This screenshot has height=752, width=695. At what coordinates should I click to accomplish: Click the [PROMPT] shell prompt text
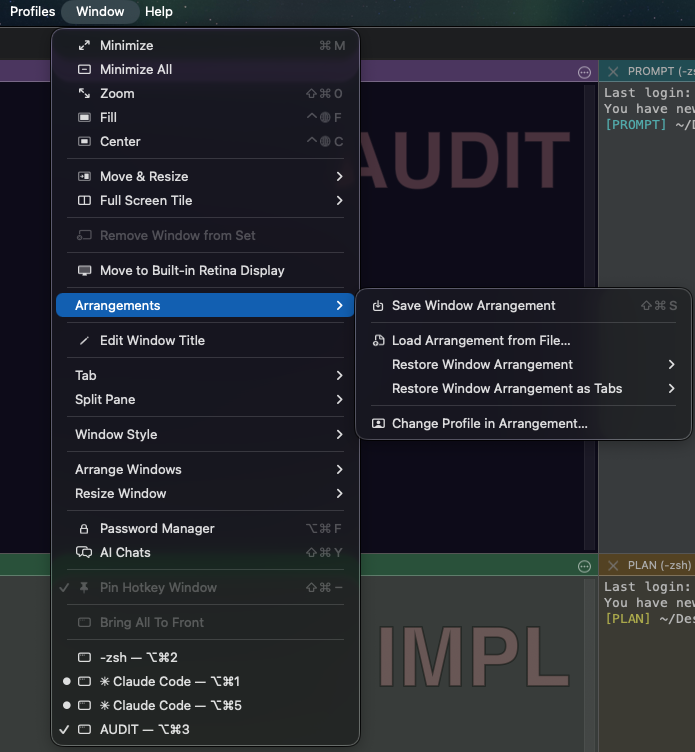[636, 125]
